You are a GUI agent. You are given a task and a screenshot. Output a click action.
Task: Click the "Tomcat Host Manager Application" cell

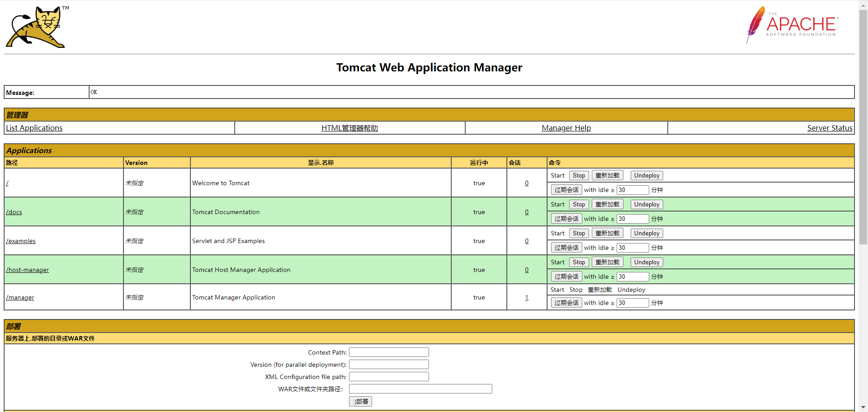point(321,270)
